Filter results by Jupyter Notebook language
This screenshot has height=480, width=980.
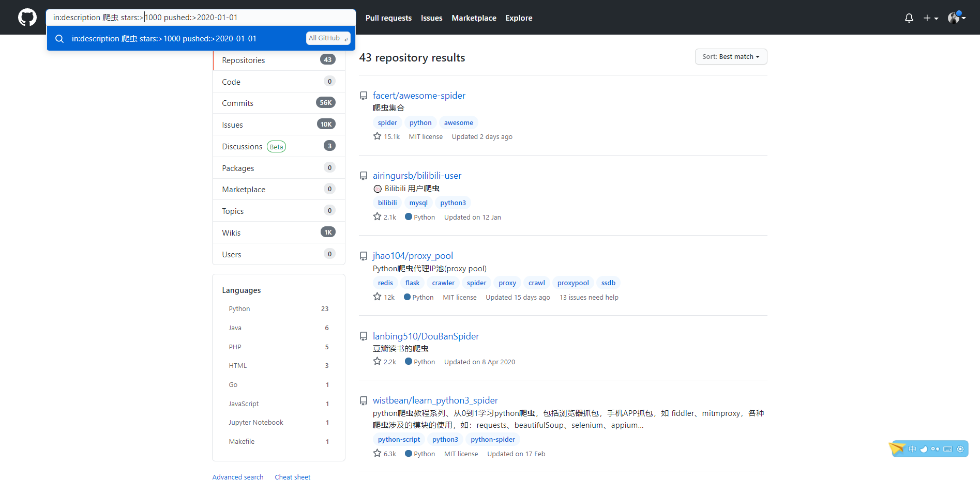click(x=279, y=423)
